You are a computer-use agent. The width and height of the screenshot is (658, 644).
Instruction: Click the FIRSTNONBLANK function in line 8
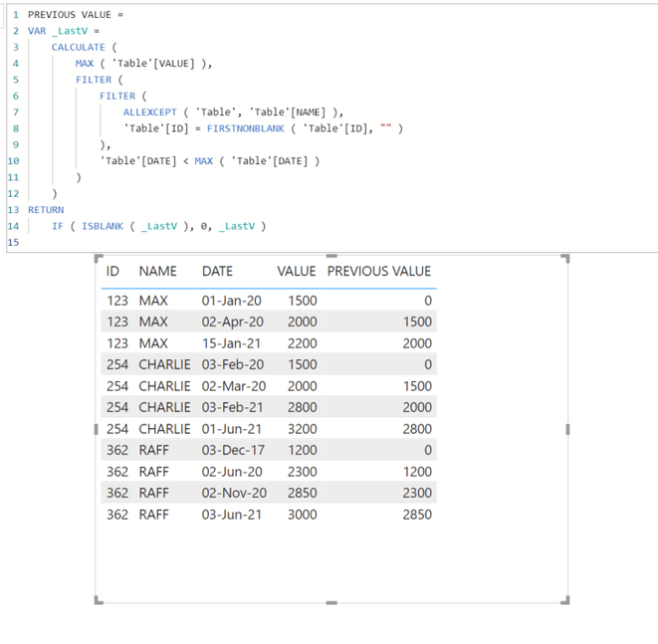click(246, 128)
